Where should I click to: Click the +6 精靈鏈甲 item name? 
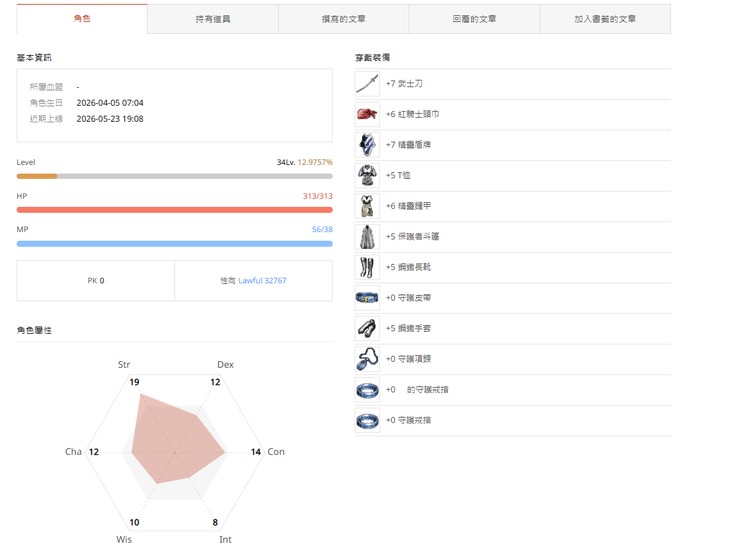click(x=408, y=206)
